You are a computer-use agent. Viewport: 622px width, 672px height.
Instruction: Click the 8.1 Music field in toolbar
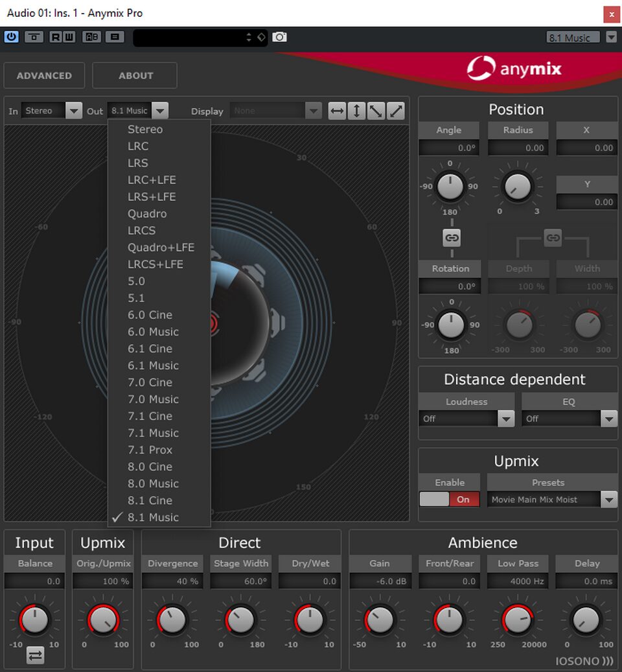pos(573,38)
